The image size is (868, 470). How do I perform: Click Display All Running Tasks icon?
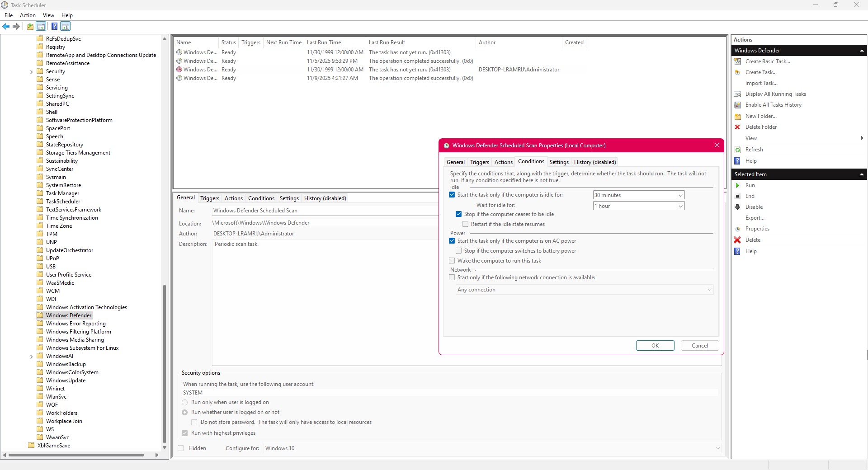click(x=737, y=94)
